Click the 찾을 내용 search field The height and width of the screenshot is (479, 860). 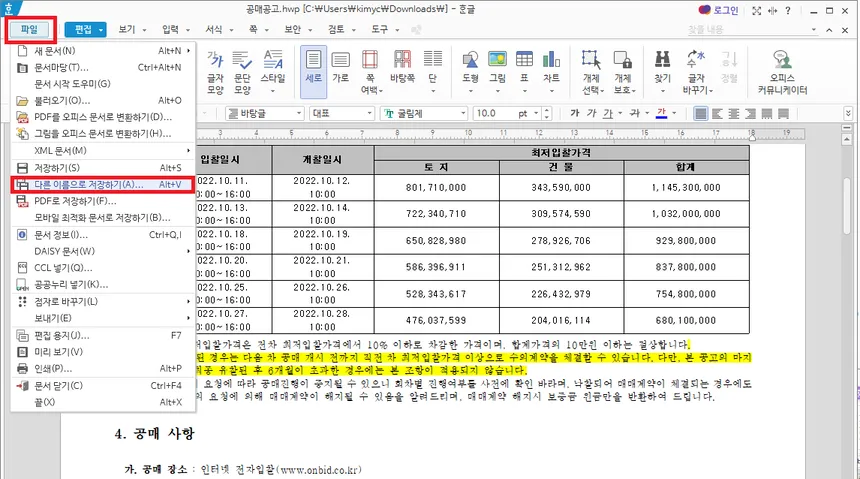tap(752, 30)
